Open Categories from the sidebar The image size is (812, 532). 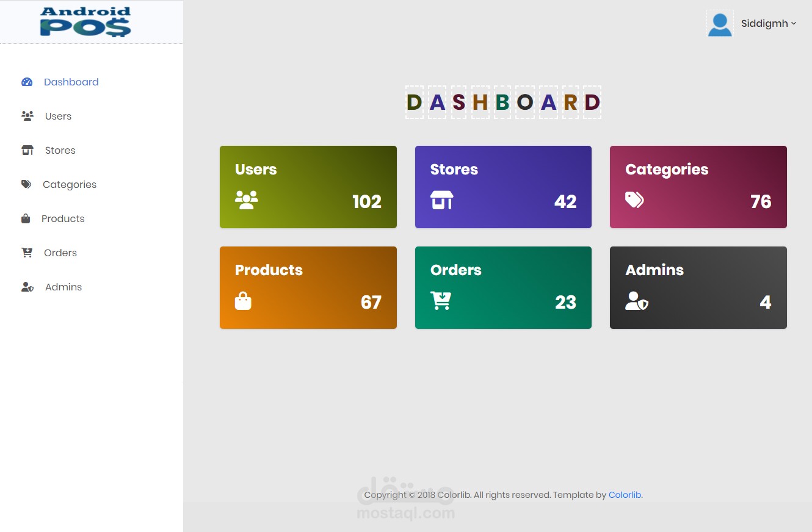tap(70, 184)
